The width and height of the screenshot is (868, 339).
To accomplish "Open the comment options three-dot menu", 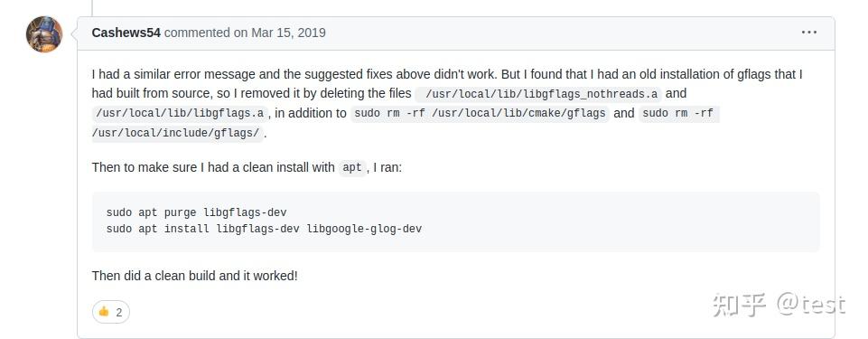I will tap(808, 33).
